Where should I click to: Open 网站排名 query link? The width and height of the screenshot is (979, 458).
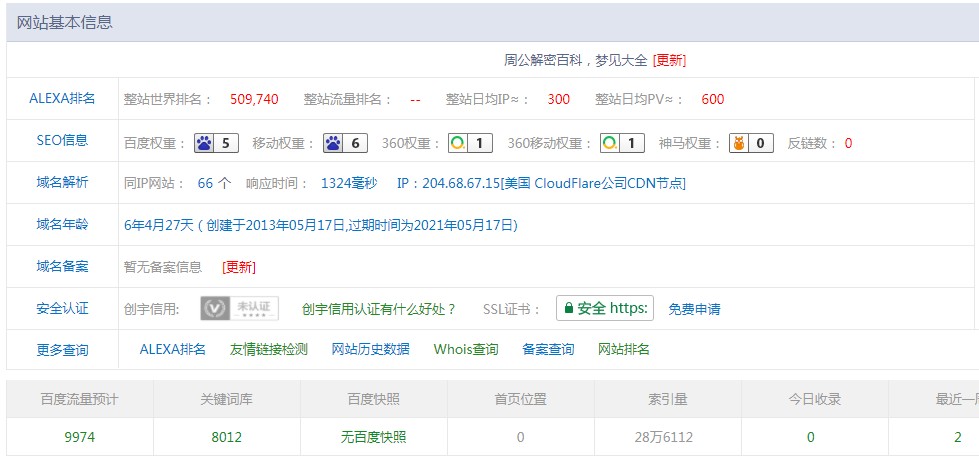(x=624, y=349)
